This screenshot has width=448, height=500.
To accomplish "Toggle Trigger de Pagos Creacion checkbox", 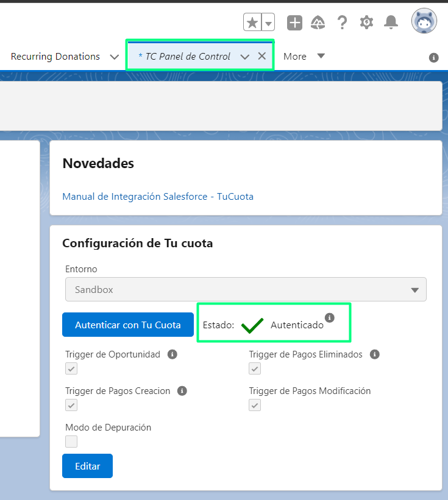I will (x=71, y=405).
